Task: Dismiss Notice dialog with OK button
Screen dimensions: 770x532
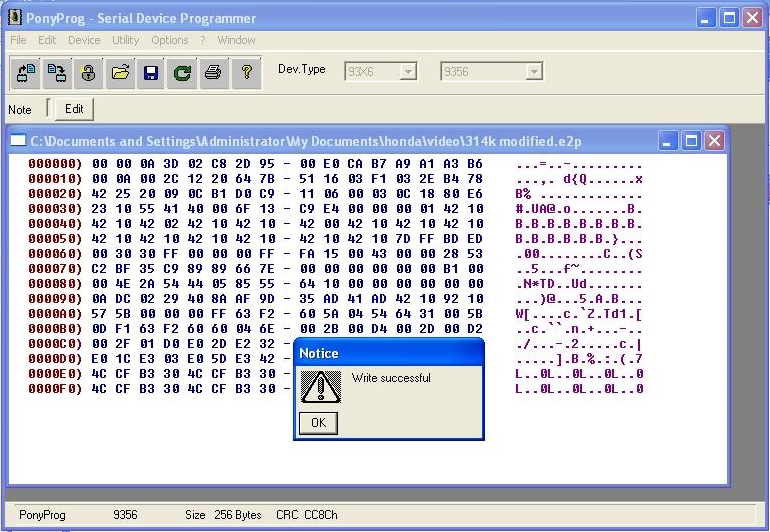Action: 318,422
